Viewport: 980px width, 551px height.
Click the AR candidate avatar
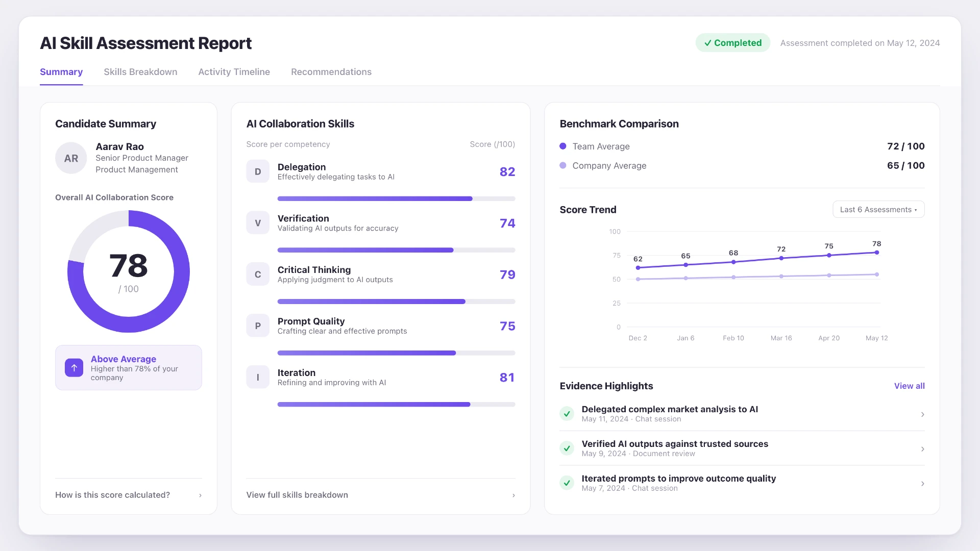point(71,158)
